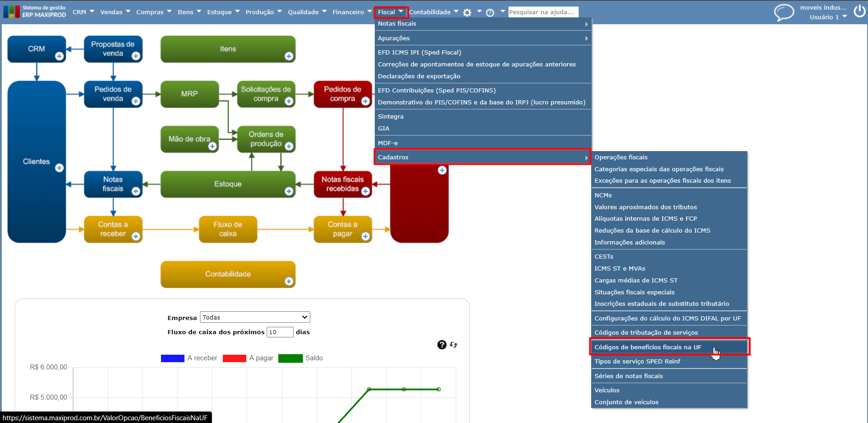Screen dimensions: 868x423
Task: Click the plus icon on Itens block
Action: click(x=289, y=56)
